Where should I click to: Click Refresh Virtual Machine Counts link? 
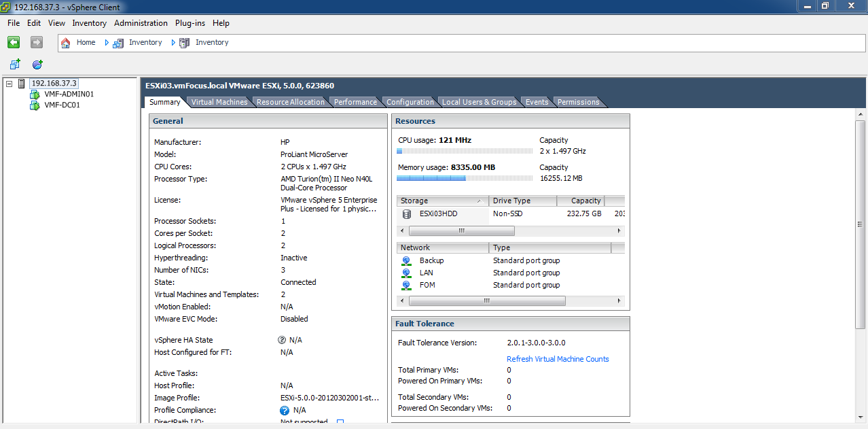click(558, 359)
